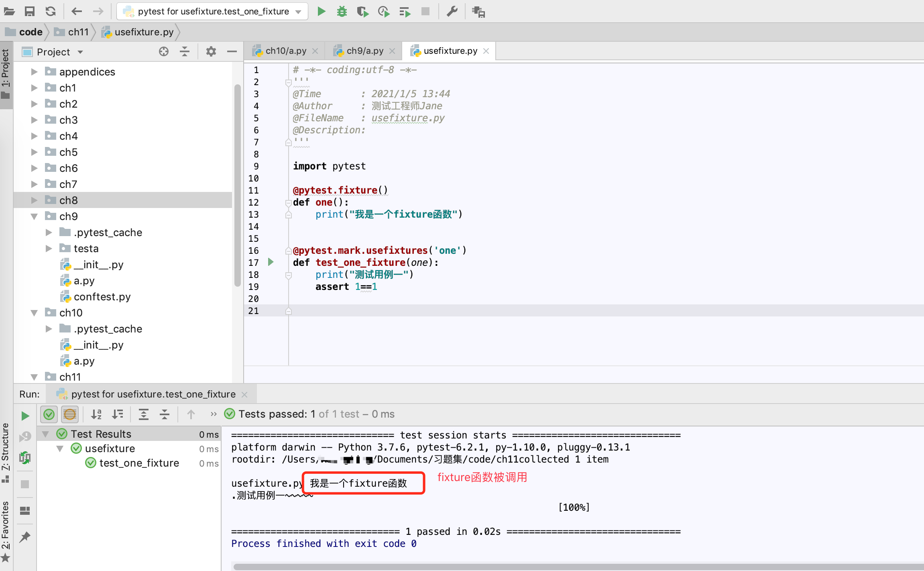Open the run configuration dropdown
Image resolution: width=924 pixels, height=571 pixels.
coord(298,12)
